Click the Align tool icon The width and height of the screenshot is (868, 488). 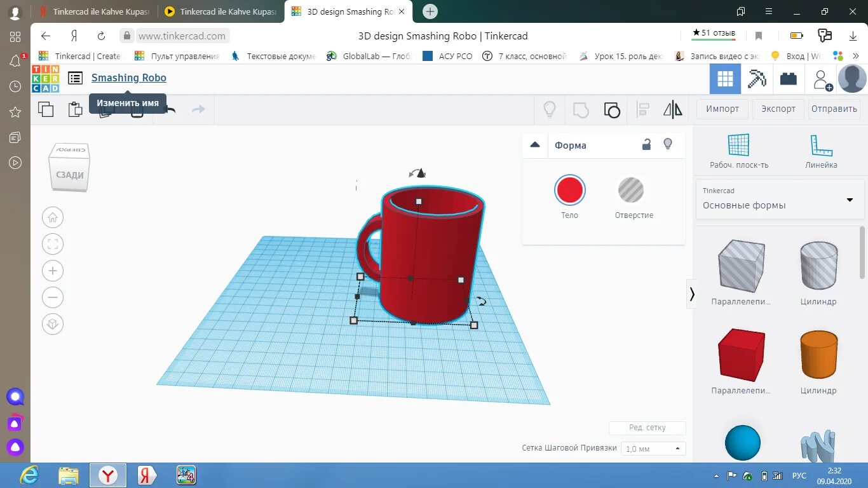[642, 109]
